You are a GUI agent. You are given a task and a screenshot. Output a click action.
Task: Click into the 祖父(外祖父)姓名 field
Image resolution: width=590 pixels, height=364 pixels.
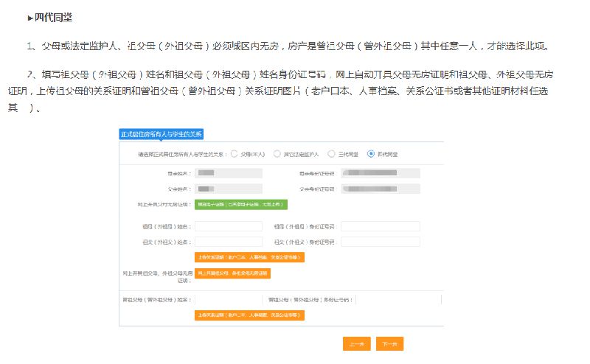tap(228, 242)
